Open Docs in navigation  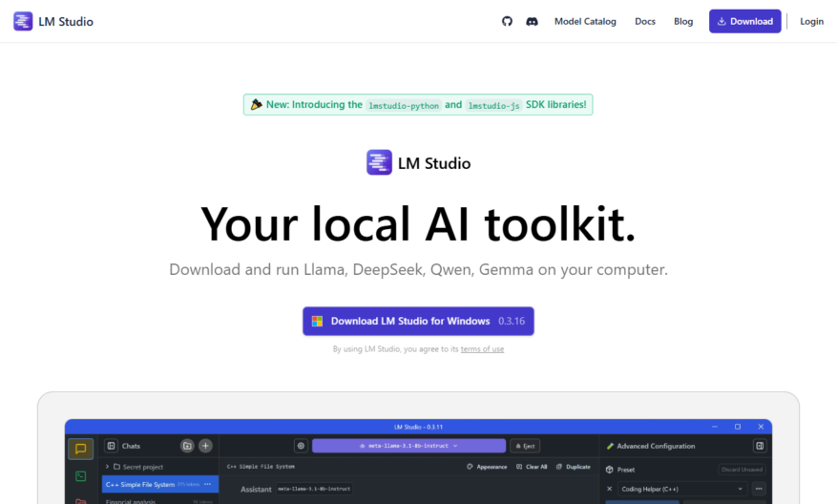(645, 21)
